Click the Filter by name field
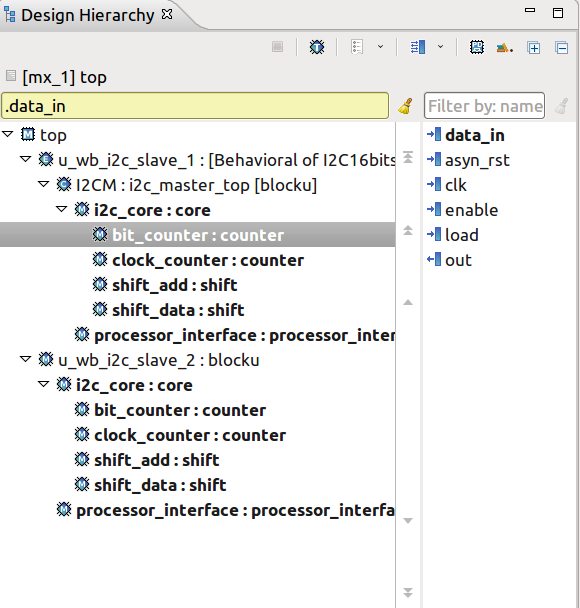Image resolution: width=580 pixels, height=608 pixels. pos(484,105)
